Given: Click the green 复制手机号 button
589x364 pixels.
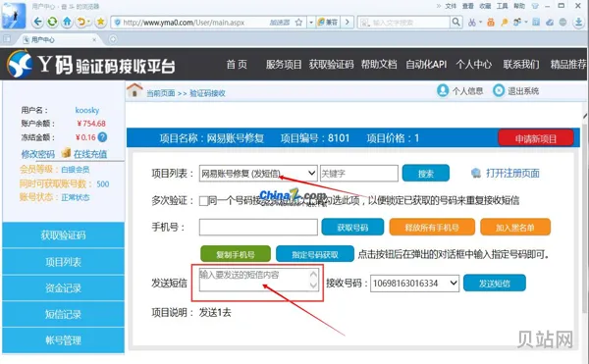Looking at the screenshot, I should point(236,254).
